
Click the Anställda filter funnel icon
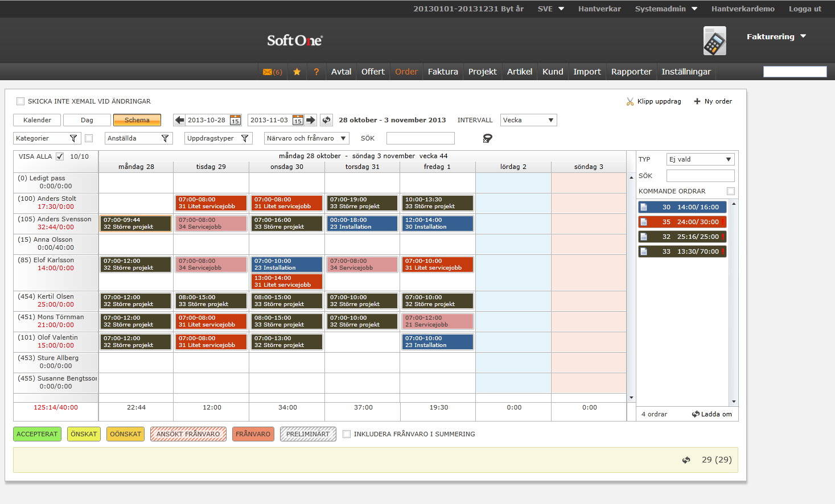(165, 138)
